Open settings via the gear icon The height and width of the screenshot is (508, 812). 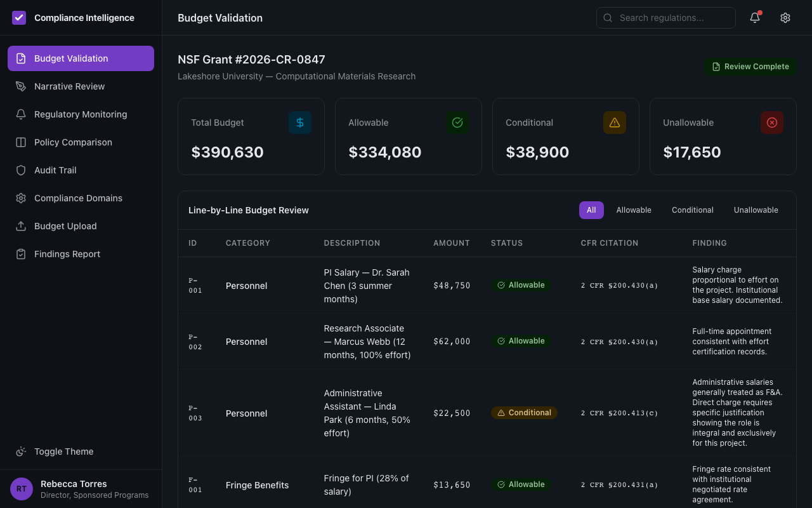(x=785, y=18)
